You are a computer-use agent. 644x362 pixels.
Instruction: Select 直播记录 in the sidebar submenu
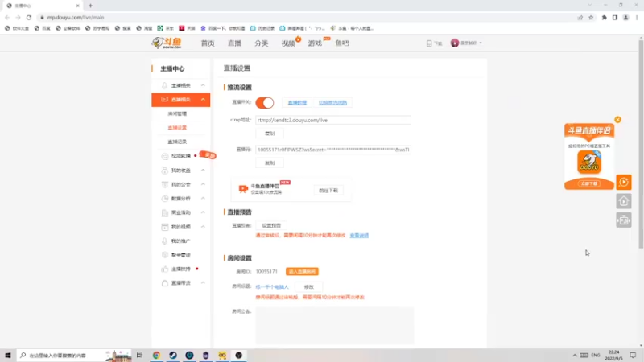coord(177,142)
